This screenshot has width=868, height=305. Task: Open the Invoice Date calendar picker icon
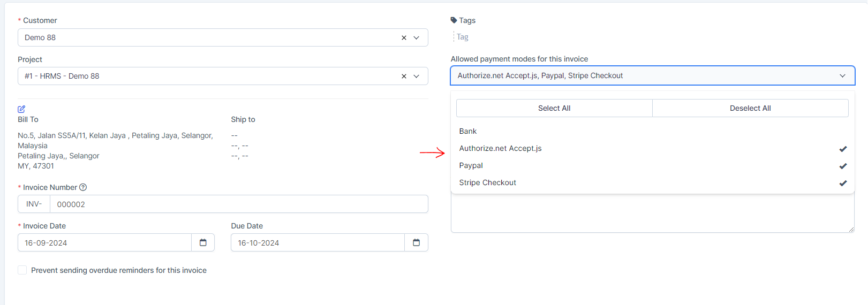[x=203, y=242]
